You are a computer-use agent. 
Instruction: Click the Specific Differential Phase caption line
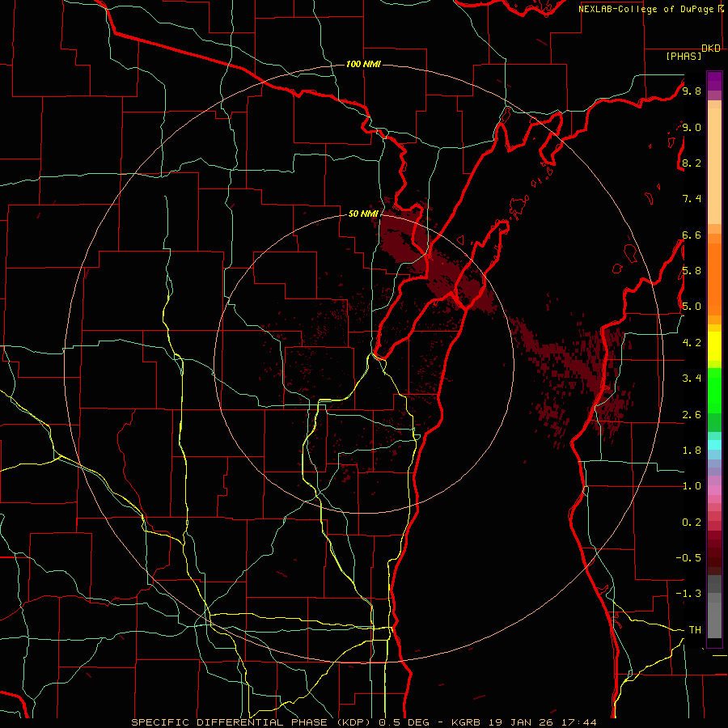click(x=364, y=722)
